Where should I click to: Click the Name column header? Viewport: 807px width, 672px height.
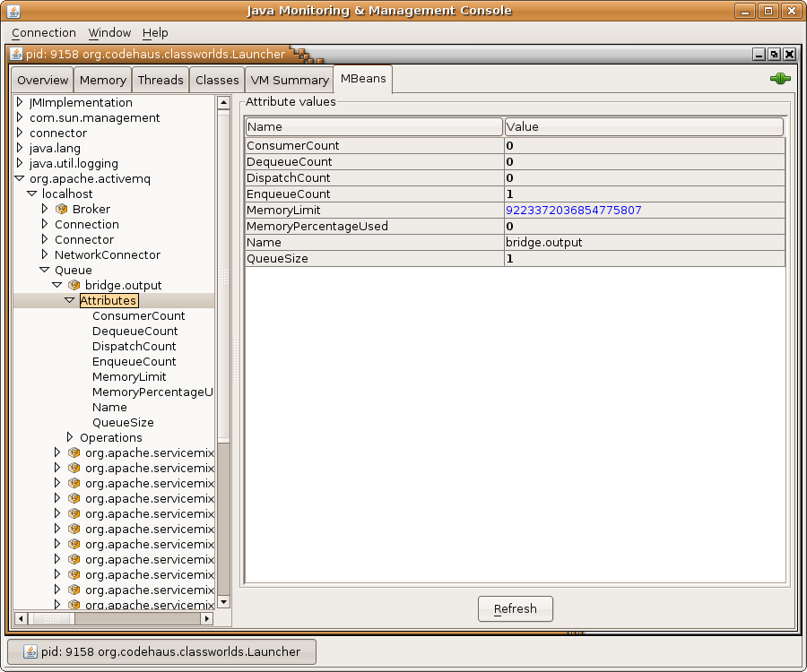click(374, 126)
